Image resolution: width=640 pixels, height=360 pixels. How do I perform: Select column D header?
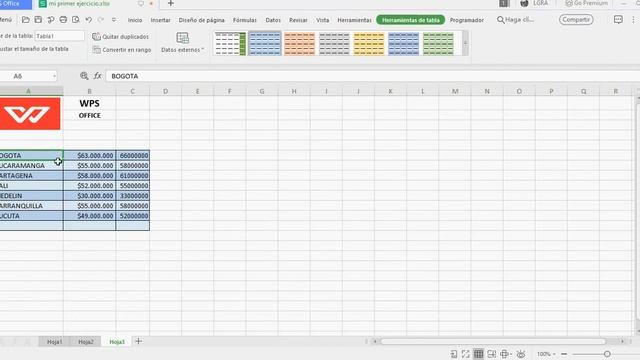coord(165,91)
